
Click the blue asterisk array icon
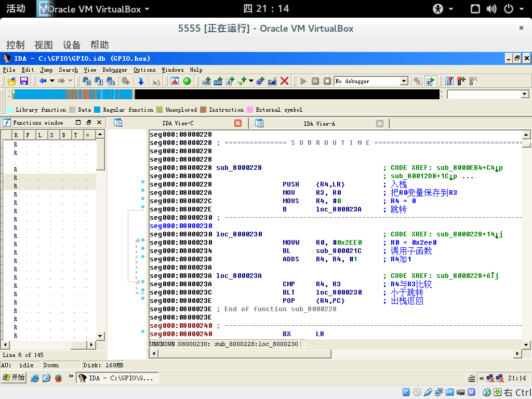[260, 81]
